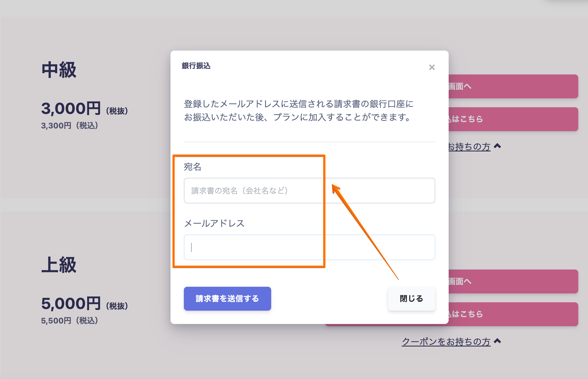
Task: Close the 銀行振込 dialog with the X icon
Action: (432, 67)
